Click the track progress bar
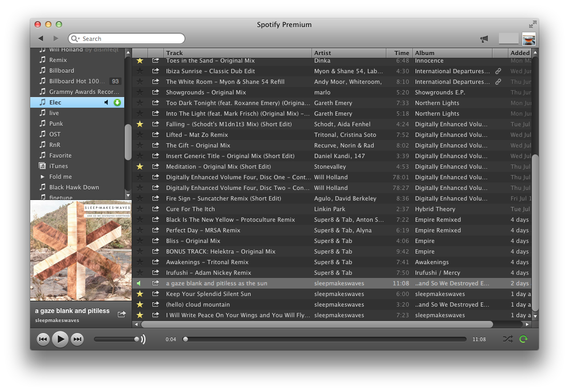569x392 pixels. point(324,339)
